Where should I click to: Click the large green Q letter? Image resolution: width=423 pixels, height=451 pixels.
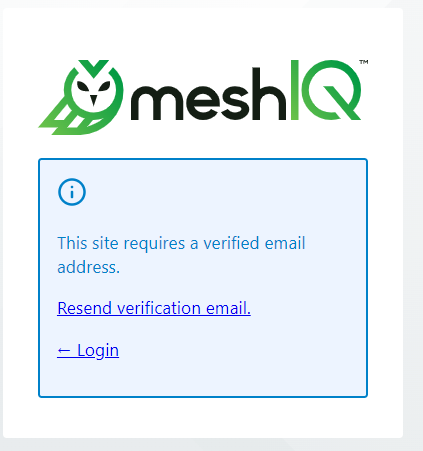click(x=333, y=90)
